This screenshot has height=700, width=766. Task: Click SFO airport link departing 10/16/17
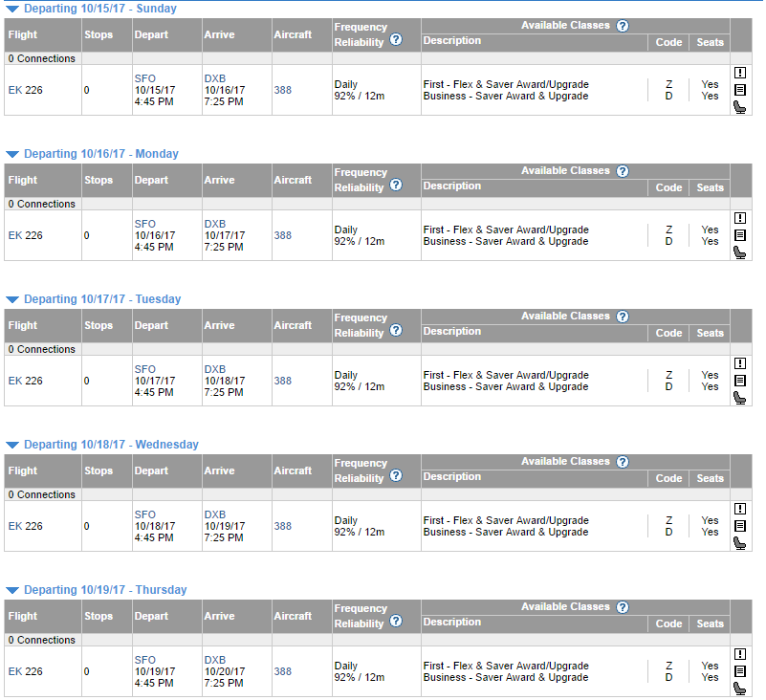coord(145,224)
